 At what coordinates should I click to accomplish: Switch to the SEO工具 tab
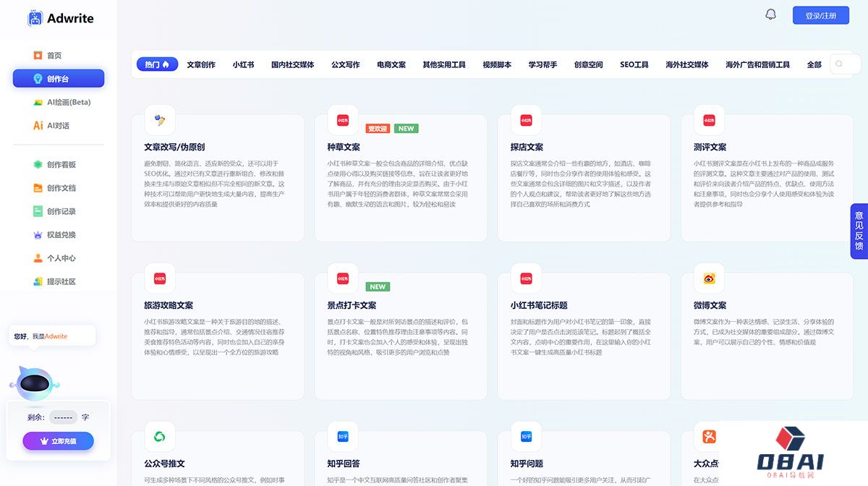click(x=634, y=65)
